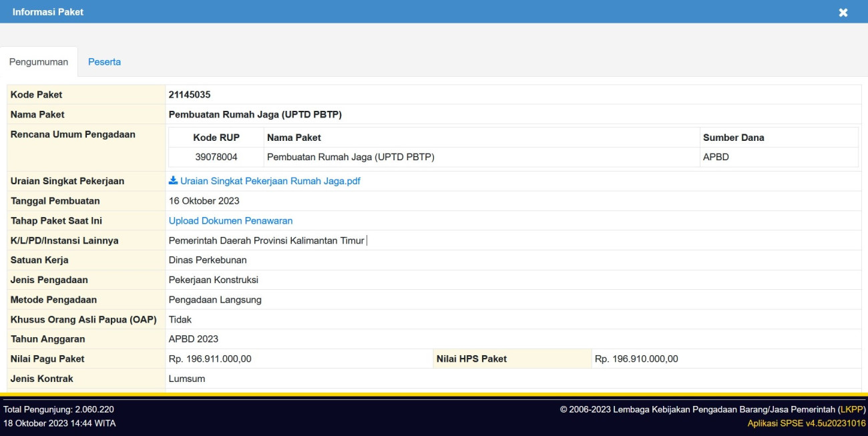Click the Total Pengunjung counter in footer

pos(59,409)
